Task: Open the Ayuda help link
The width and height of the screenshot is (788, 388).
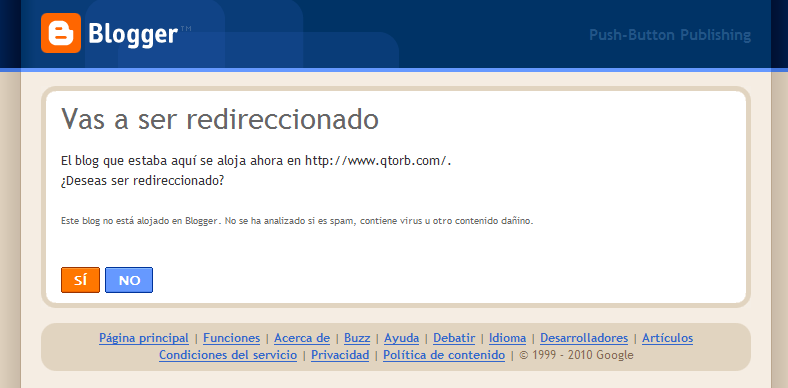Action: coord(402,338)
